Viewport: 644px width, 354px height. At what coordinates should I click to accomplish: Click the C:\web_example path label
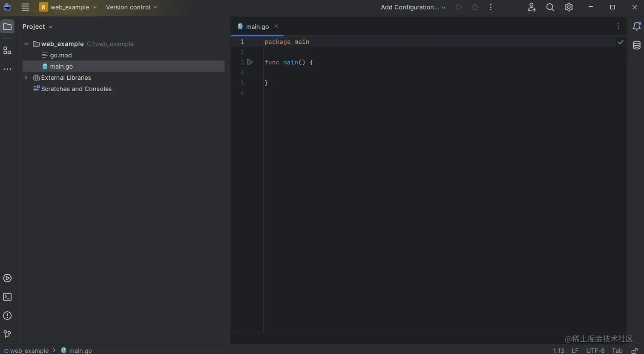[x=110, y=44]
